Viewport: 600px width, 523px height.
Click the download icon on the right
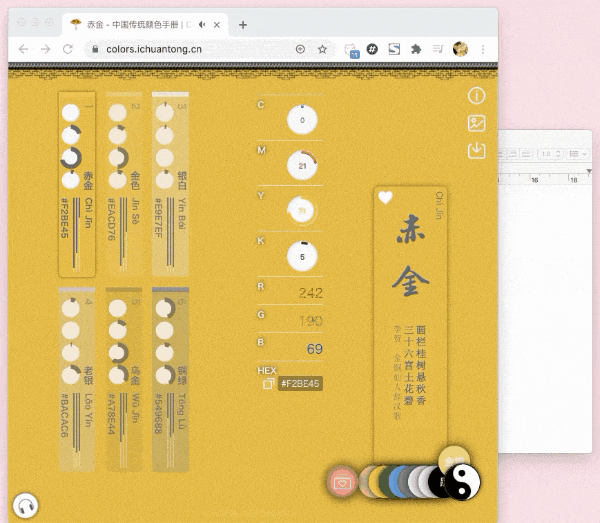tap(476, 151)
